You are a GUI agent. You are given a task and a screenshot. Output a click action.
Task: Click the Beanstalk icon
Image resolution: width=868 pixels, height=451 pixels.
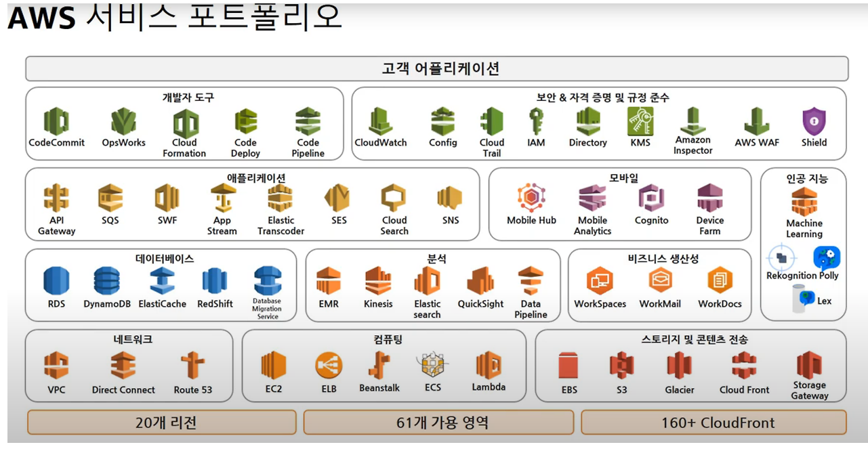pos(379,365)
